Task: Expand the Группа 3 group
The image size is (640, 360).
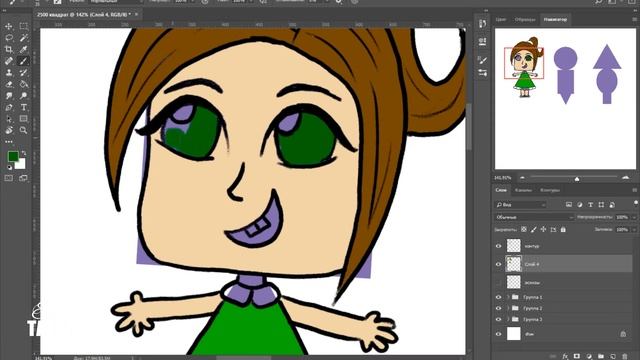Action: (508, 319)
